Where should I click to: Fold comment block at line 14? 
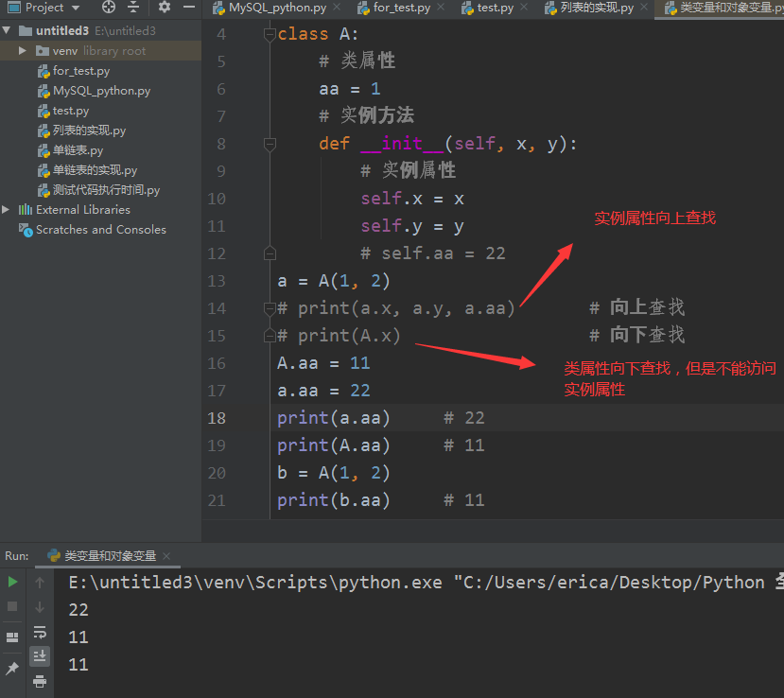(x=270, y=309)
